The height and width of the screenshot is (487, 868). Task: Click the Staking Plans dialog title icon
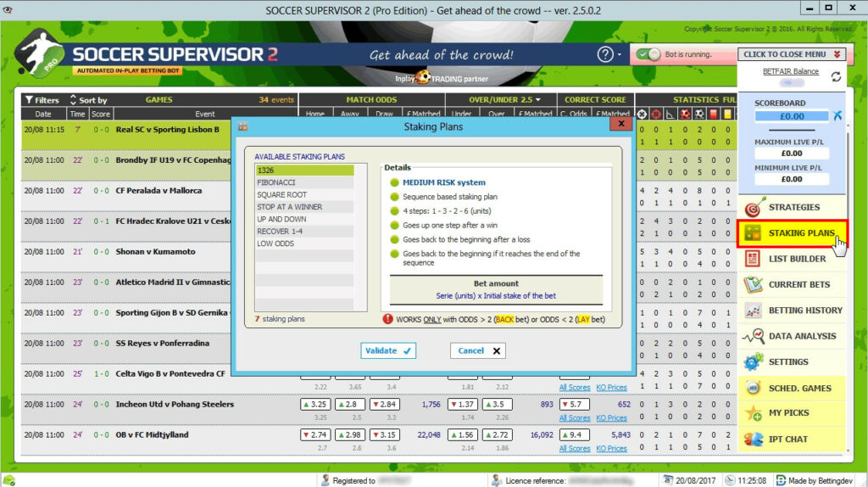(242, 127)
